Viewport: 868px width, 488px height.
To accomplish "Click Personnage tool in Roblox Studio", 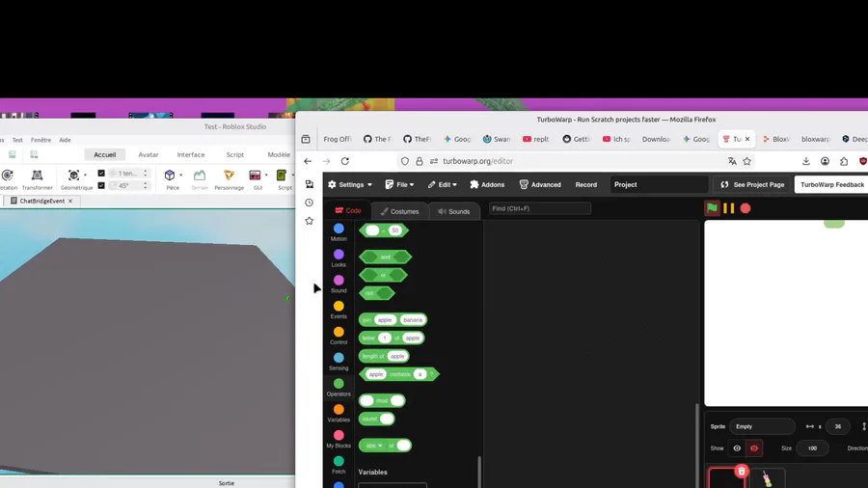I will (x=229, y=179).
